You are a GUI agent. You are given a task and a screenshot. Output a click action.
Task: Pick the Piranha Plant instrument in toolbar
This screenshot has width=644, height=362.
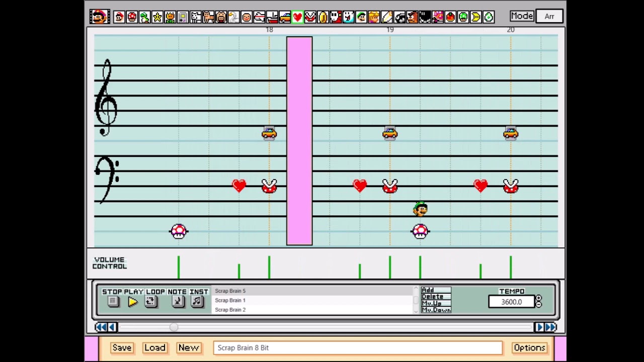(x=310, y=17)
